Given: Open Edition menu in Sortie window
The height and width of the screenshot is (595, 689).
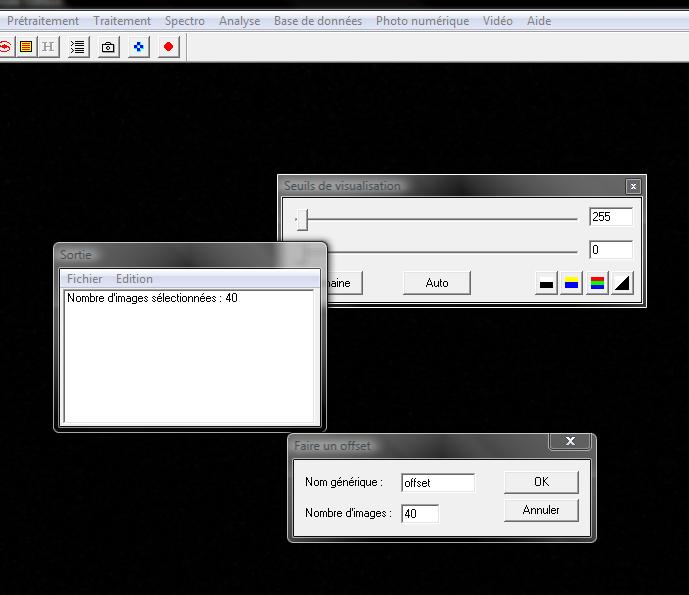Looking at the screenshot, I should (x=134, y=279).
